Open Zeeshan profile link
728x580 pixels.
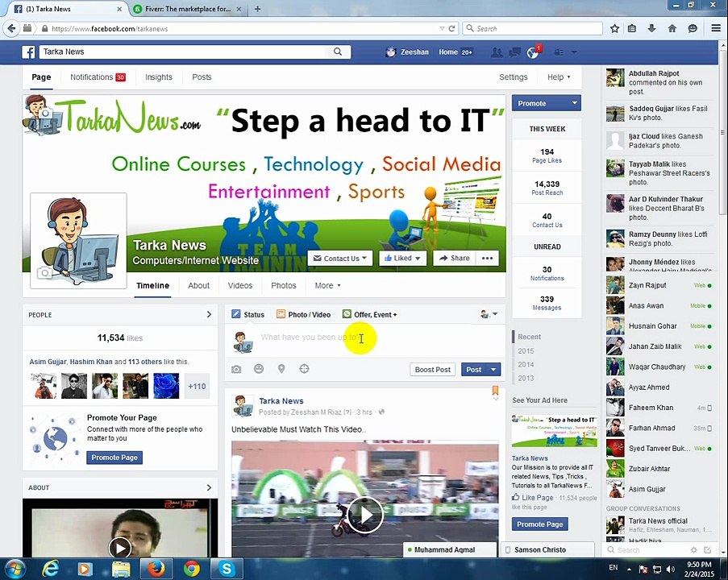[x=407, y=52]
